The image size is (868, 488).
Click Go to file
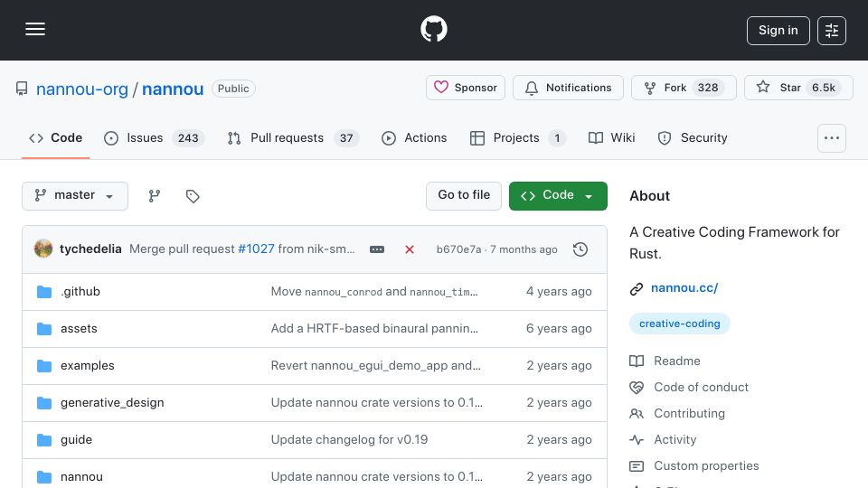[x=463, y=196]
